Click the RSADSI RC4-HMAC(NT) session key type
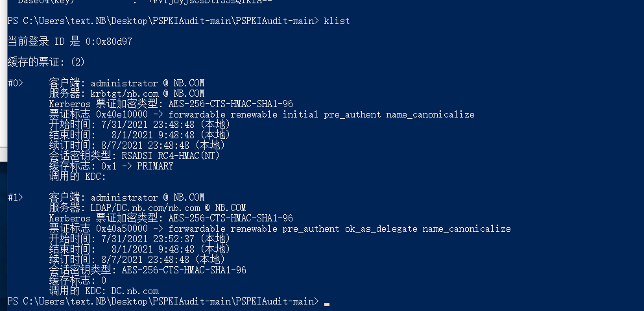 171,156
